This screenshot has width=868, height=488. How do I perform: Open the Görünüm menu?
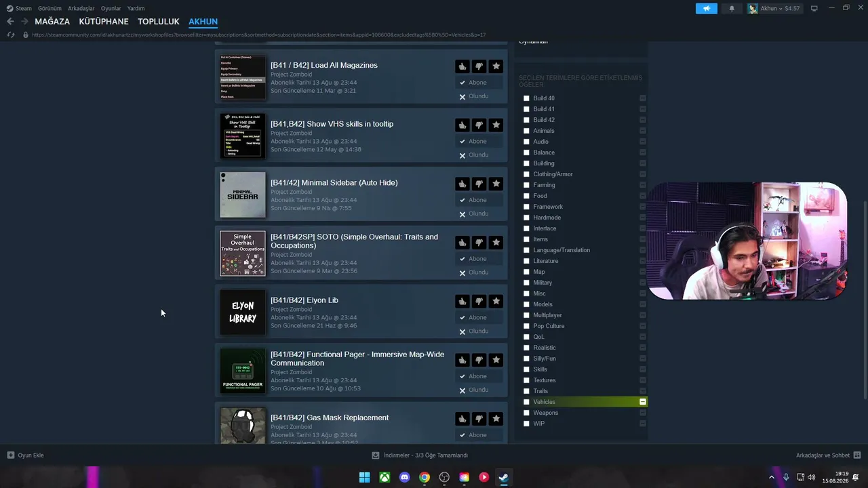pos(50,8)
